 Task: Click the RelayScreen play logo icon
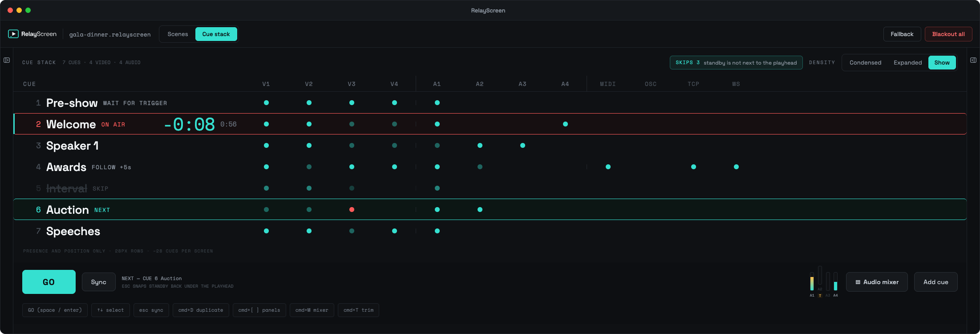click(x=13, y=34)
